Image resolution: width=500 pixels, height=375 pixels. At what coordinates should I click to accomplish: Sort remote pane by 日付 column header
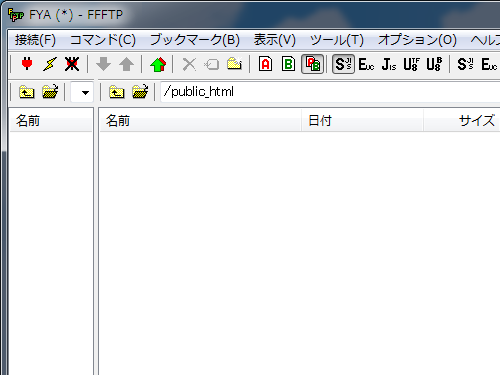(362, 120)
